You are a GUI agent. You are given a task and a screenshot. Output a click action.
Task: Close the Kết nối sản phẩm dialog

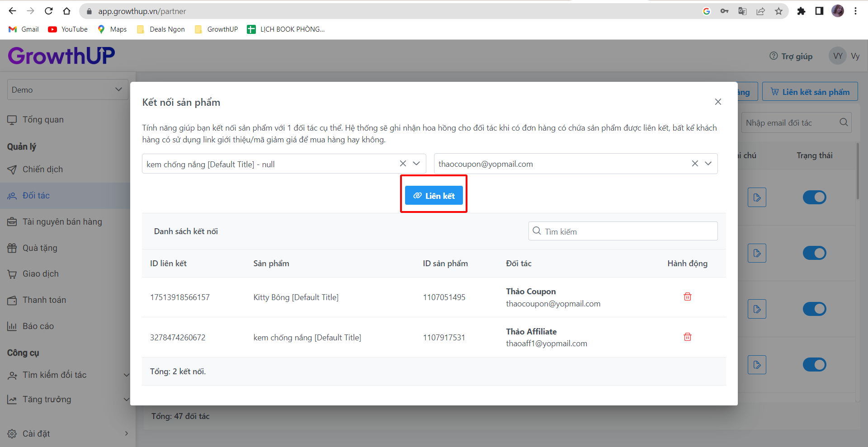point(718,102)
